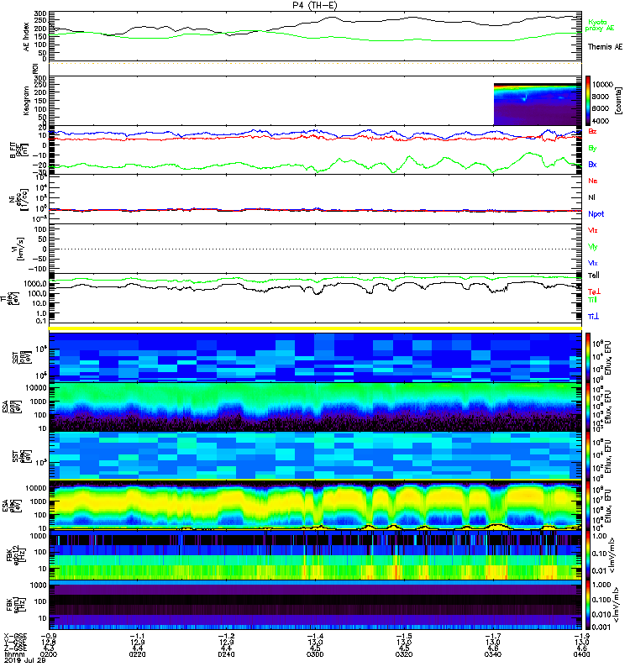Image resolution: width=630 pixels, height=672 pixels.
Task: Click the green By legend label
Action: [592, 149]
